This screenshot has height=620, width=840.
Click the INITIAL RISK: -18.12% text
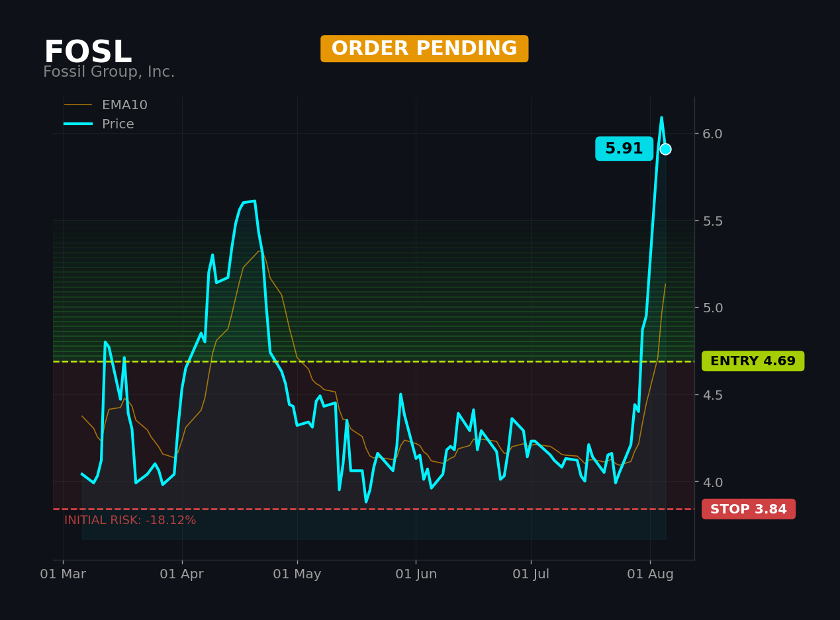pos(130,521)
